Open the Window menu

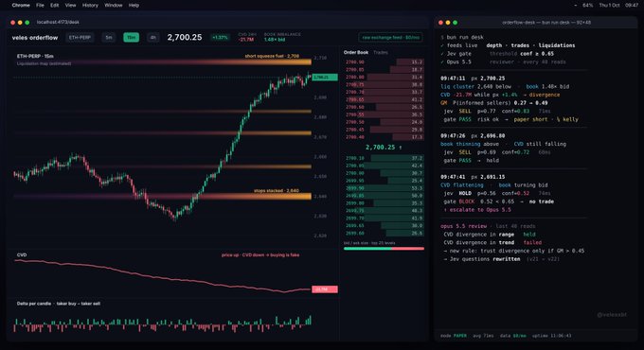[x=114, y=6]
